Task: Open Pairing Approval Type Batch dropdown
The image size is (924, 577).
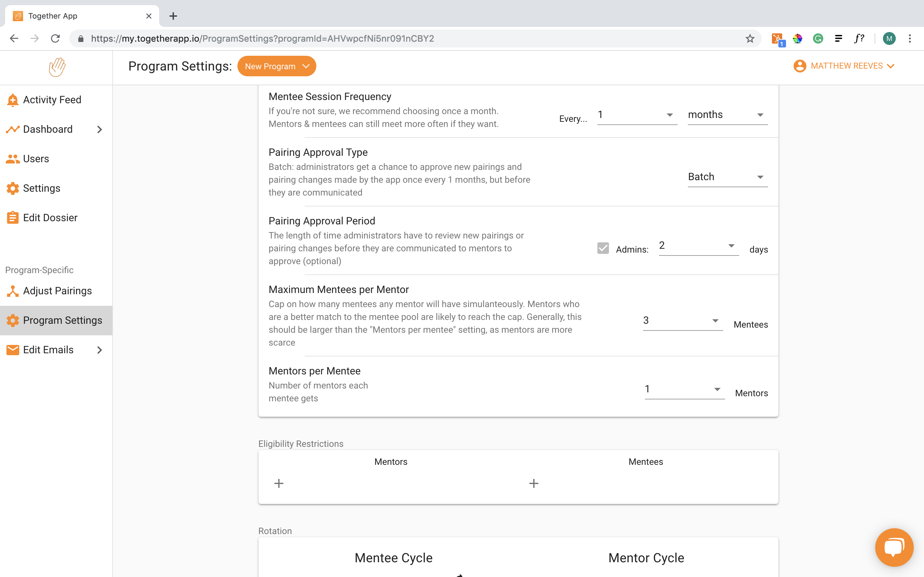Action: pos(727,177)
